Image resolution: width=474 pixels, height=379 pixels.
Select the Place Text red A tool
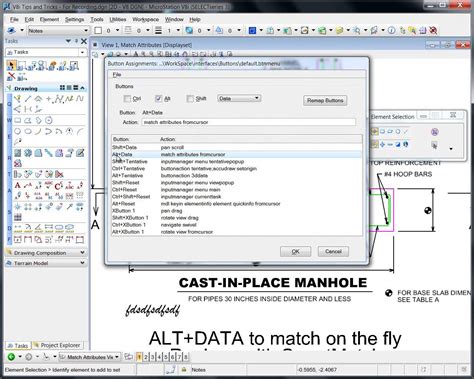click(18, 185)
